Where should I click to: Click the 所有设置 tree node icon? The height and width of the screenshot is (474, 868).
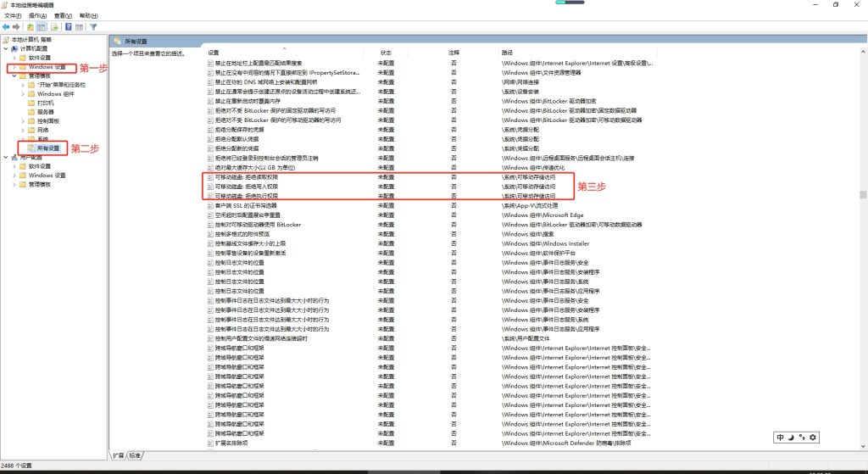click(x=31, y=148)
